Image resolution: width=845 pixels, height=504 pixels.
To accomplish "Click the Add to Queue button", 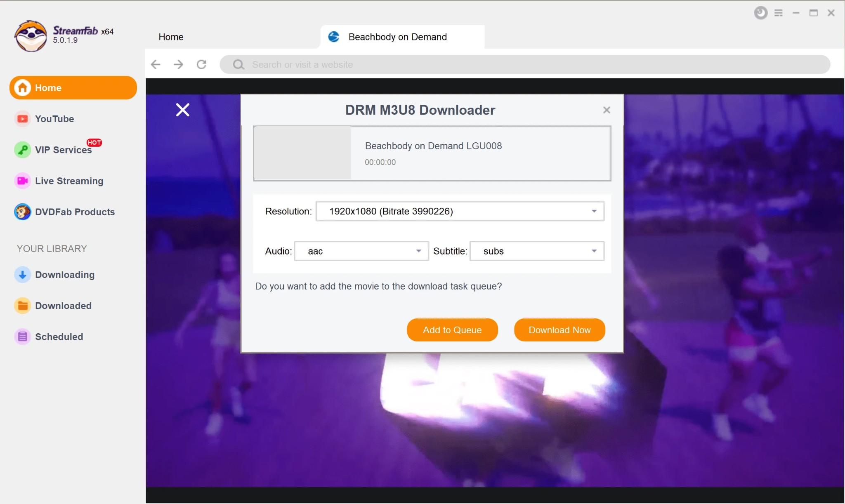I will [x=452, y=330].
